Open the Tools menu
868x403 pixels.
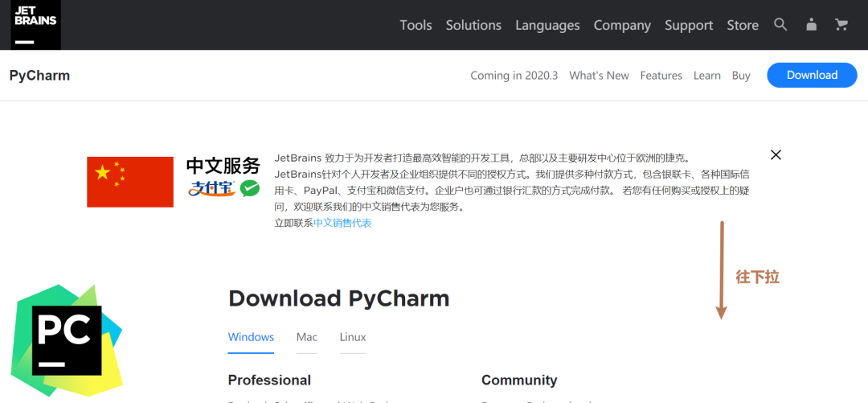point(416,26)
